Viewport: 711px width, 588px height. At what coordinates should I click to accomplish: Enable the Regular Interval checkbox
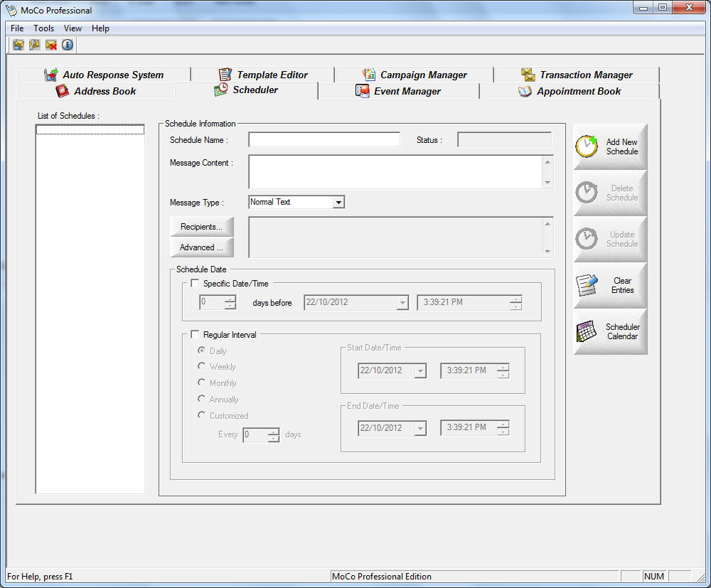[195, 335]
